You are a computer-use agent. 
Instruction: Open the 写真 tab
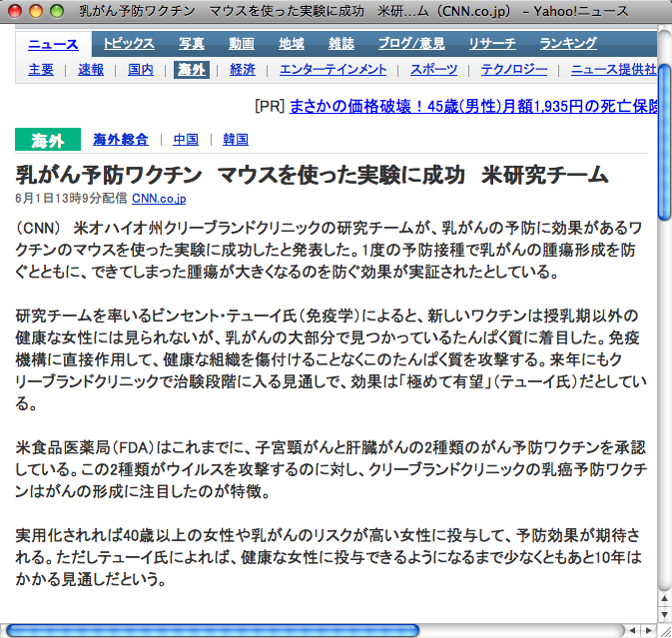coord(192,43)
